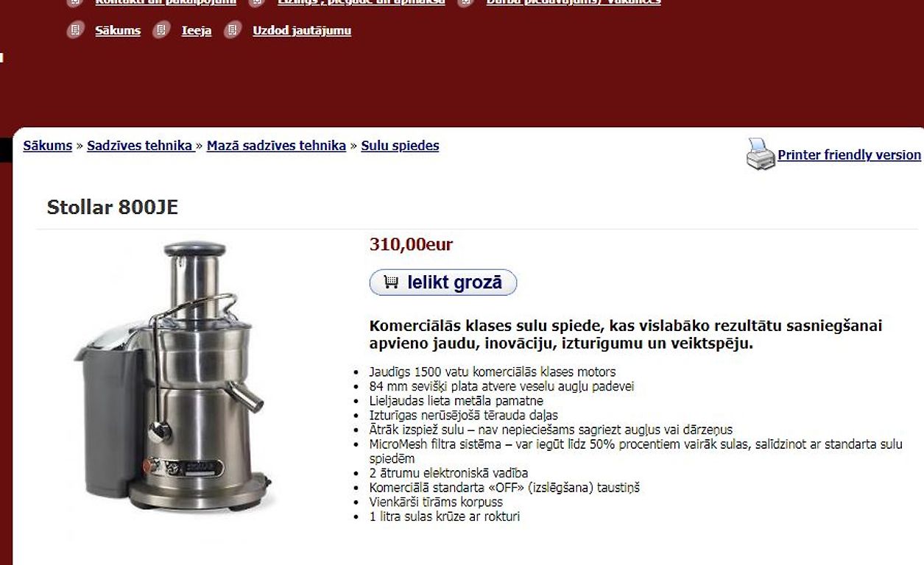The height and width of the screenshot is (565, 924).
Task: Click the 310,00eur price text
Action: click(411, 244)
